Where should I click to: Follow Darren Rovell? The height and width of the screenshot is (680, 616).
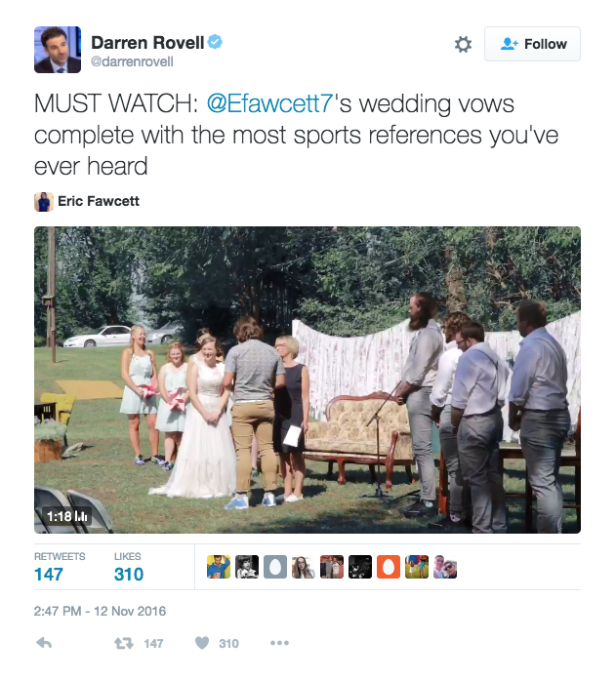coord(532,44)
